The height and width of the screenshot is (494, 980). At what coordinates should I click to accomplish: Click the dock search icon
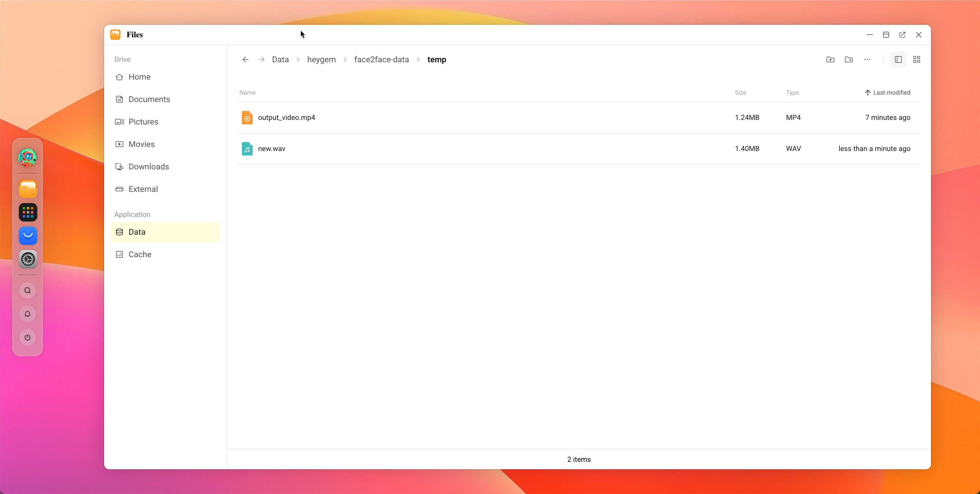(27, 290)
